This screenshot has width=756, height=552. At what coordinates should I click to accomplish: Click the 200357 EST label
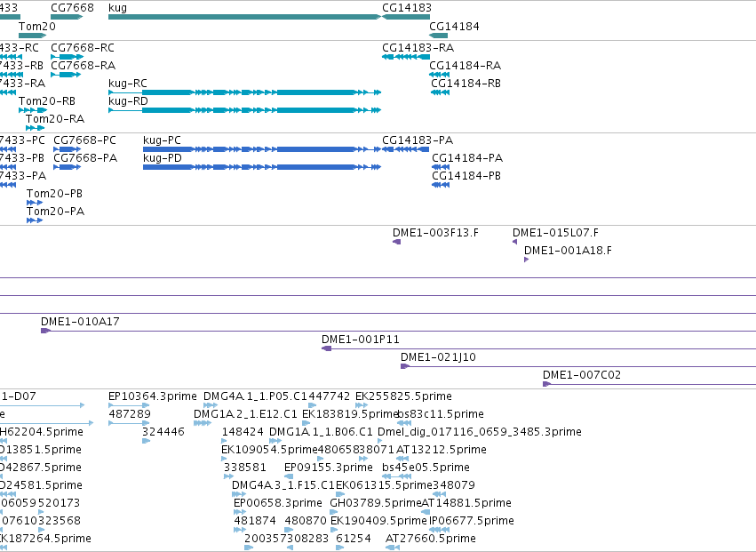(266, 539)
